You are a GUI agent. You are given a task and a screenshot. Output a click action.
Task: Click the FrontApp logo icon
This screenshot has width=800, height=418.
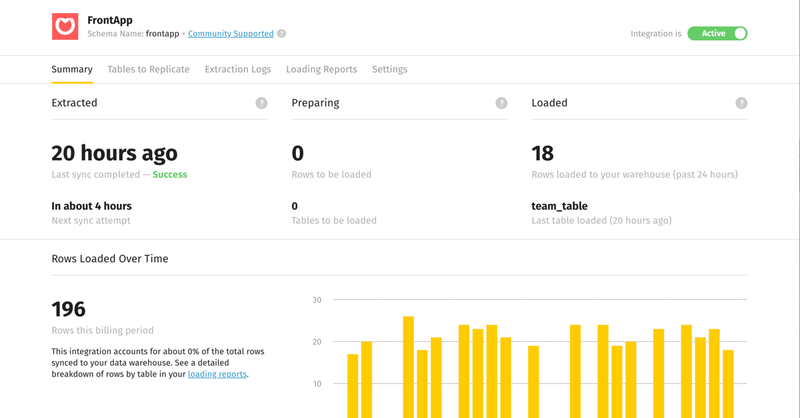pos(65,26)
